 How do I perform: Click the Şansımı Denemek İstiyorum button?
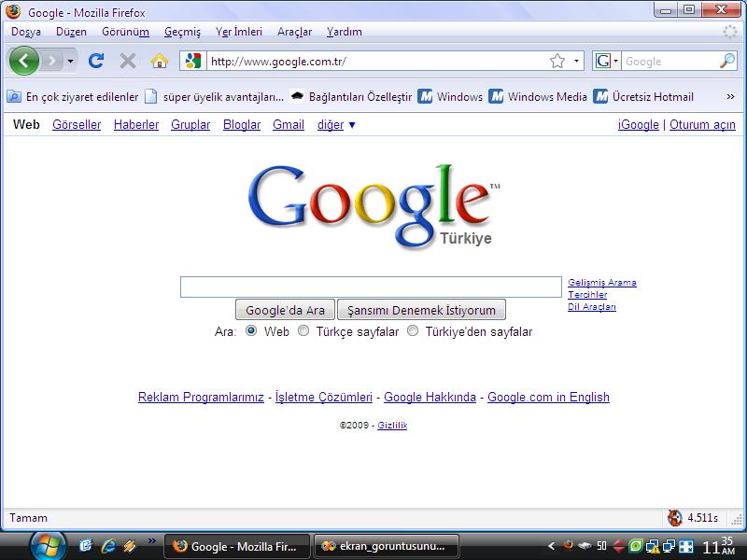[421, 310]
